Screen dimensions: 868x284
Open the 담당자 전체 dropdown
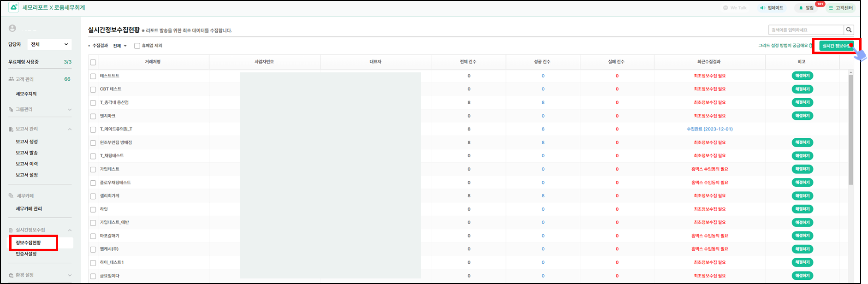[x=49, y=44]
